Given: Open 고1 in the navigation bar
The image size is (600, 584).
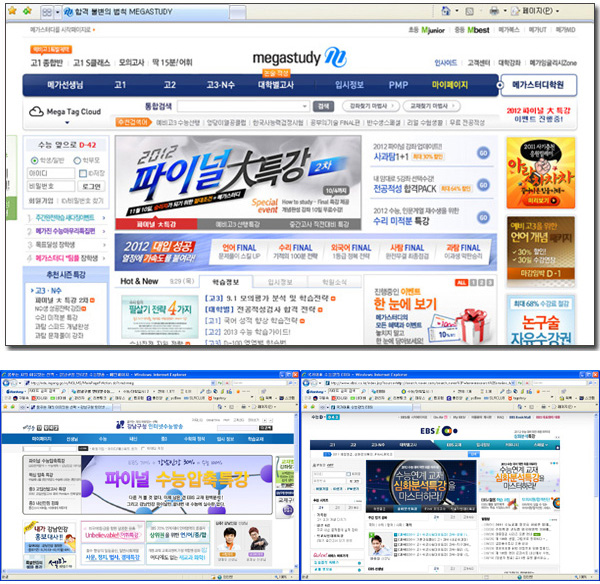Looking at the screenshot, I should [x=120, y=85].
